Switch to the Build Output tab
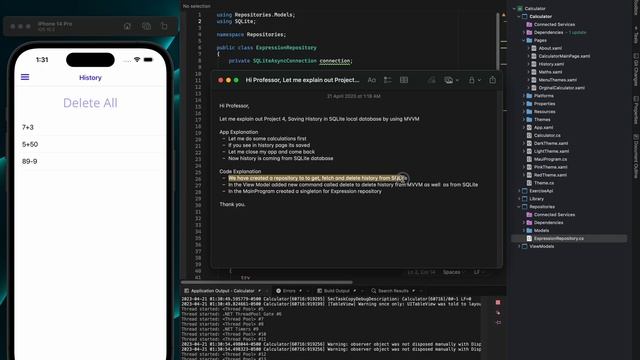Image resolution: width=640 pixels, height=360 pixels. tap(336, 291)
